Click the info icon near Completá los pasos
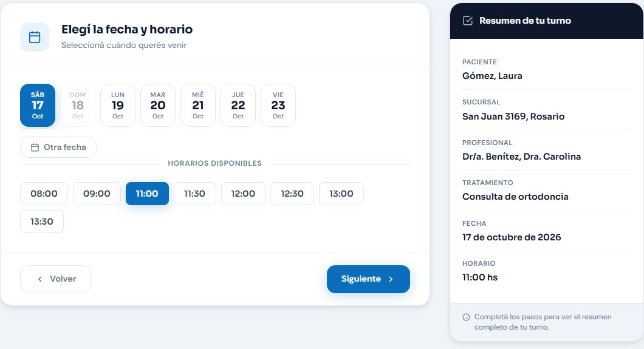Image resolution: width=644 pixels, height=349 pixels. [466, 317]
